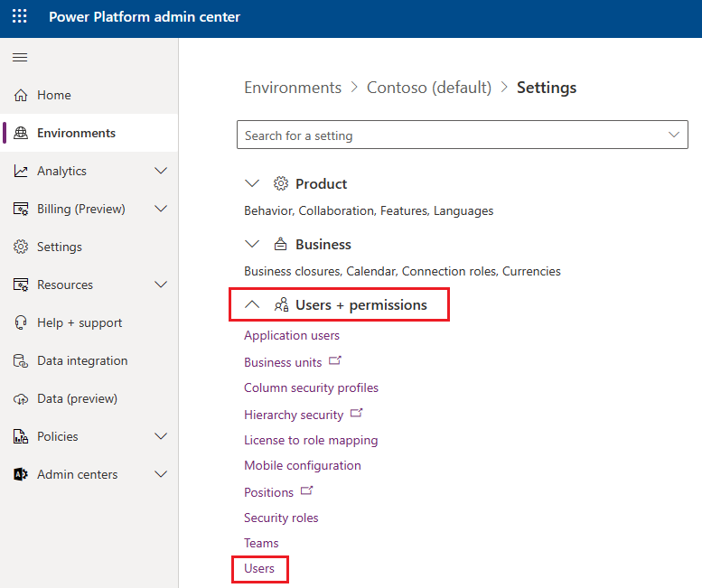702x588 pixels.
Task: Expand the Policies navigation group
Action: point(161,436)
